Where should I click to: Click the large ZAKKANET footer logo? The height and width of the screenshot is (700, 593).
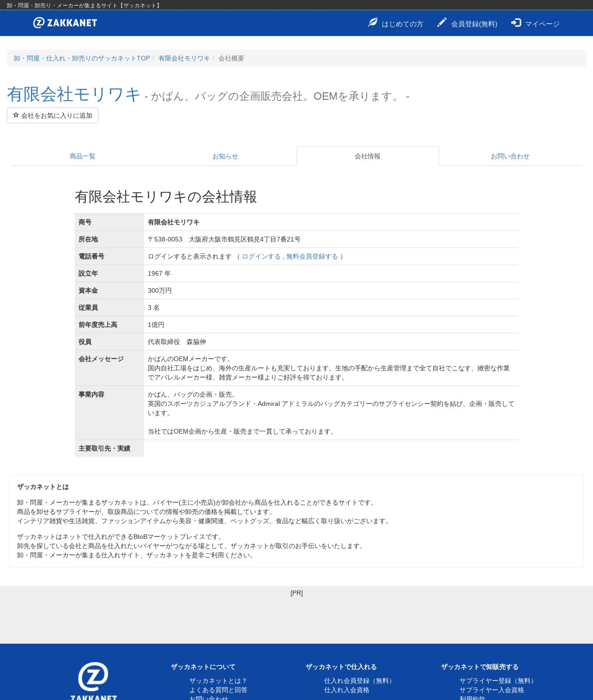pyautogui.click(x=93, y=682)
